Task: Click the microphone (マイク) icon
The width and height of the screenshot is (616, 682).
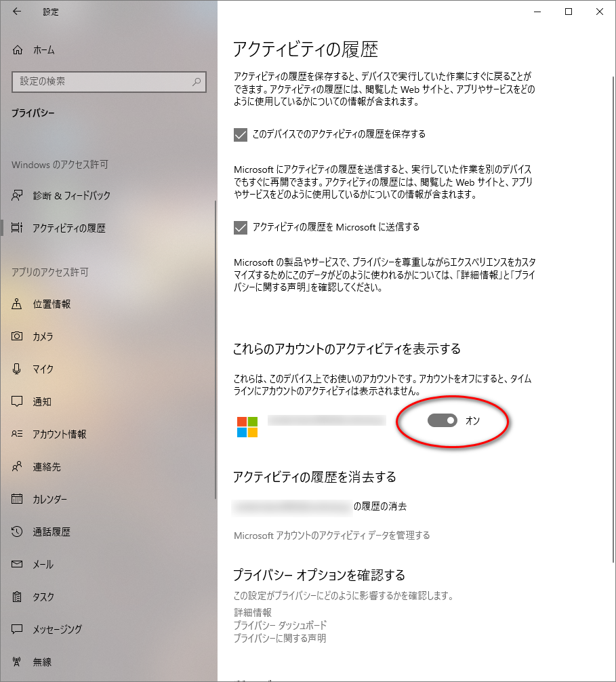Action: [x=18, y=369]
